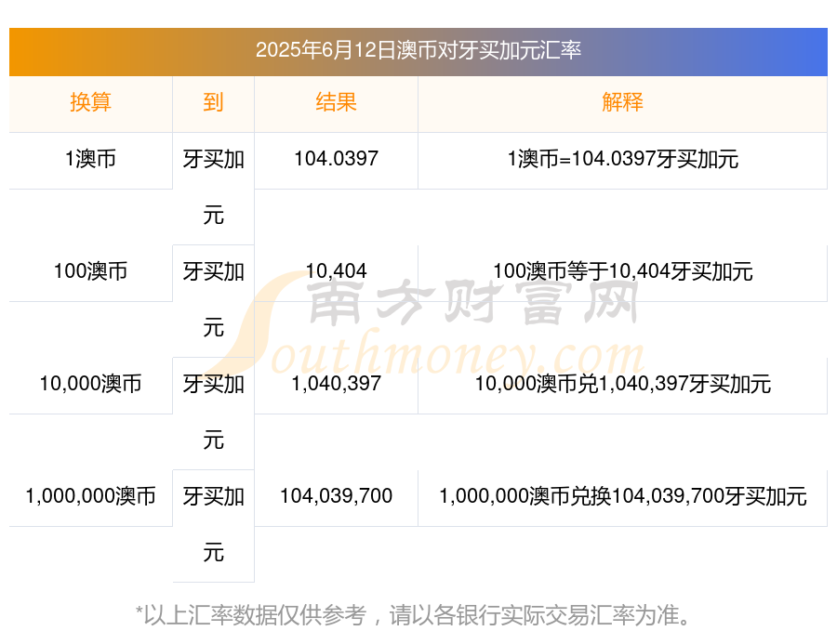Click '牙买加元' in the 100澳币 row
This screenshot has width=837, height=644.
(213, 300)
